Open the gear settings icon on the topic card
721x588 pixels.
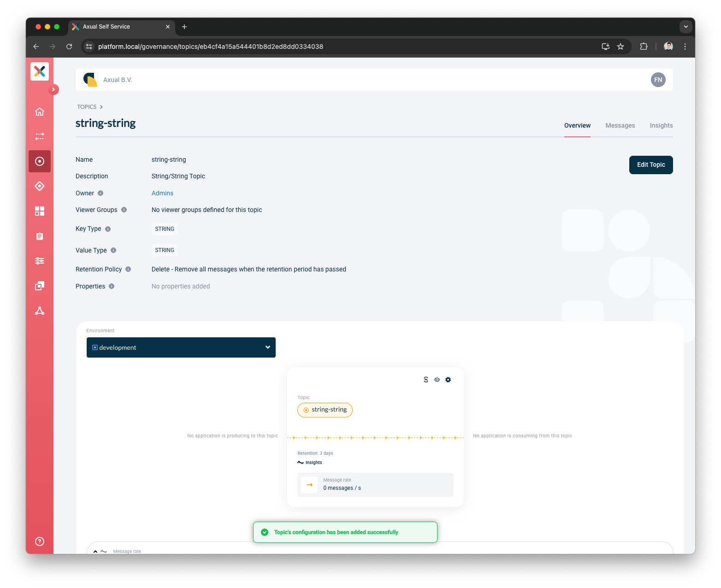pyautogui.click(x=448, y=379)
